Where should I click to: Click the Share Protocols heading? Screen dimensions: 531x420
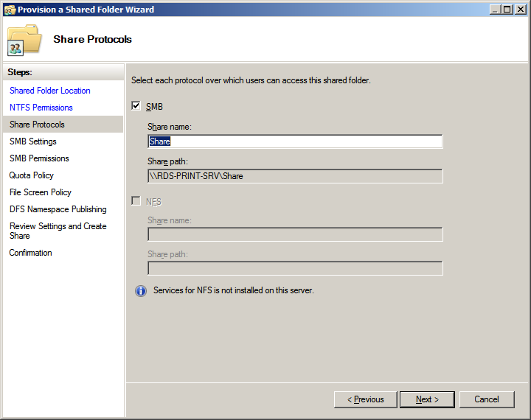click(x=92, y=39)
